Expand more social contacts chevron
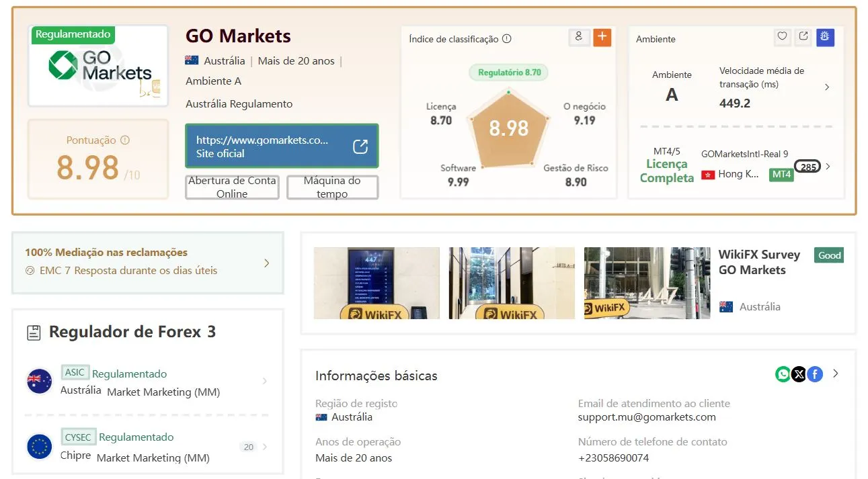This screenshot has width=868, height=479. coord(836,374)
